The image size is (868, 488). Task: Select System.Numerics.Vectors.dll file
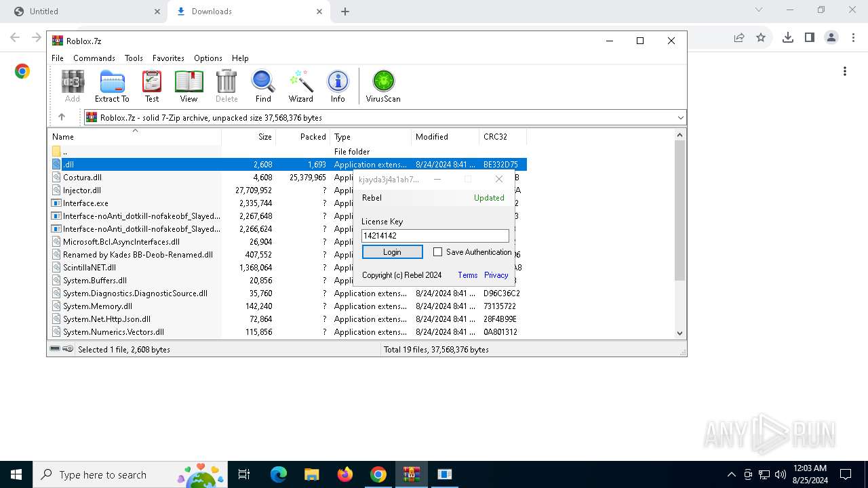pyautogui.click(x=113, y=332)
